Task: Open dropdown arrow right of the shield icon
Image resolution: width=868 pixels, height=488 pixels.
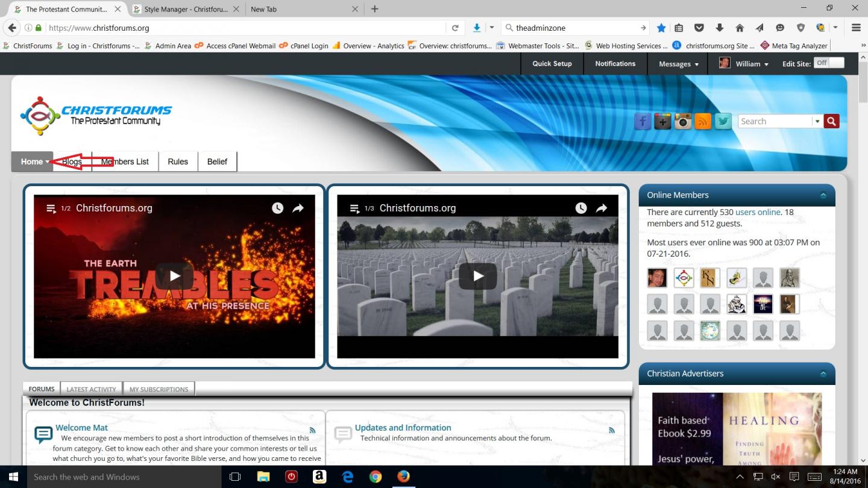Action: tap(835, 28)
